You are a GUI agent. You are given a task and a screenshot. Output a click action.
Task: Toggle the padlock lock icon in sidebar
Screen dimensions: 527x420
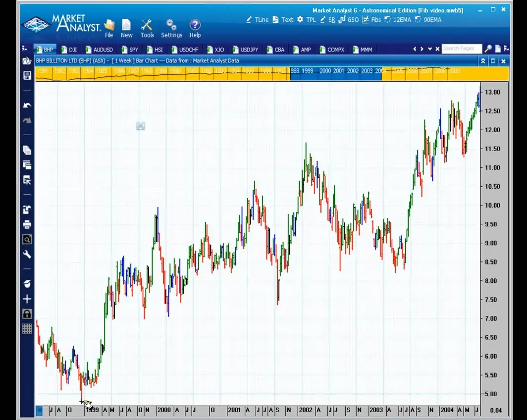pos(27,314)
